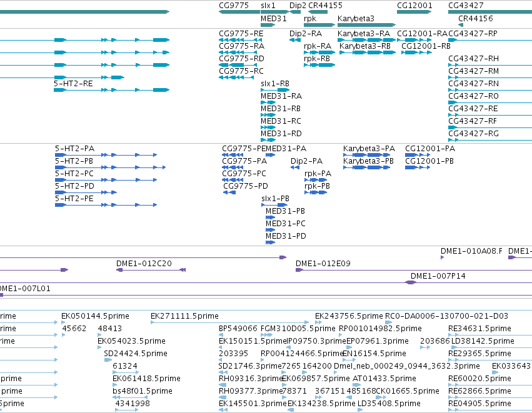
Task: Select transcript MED31-RD
Action: pos(281,134)
